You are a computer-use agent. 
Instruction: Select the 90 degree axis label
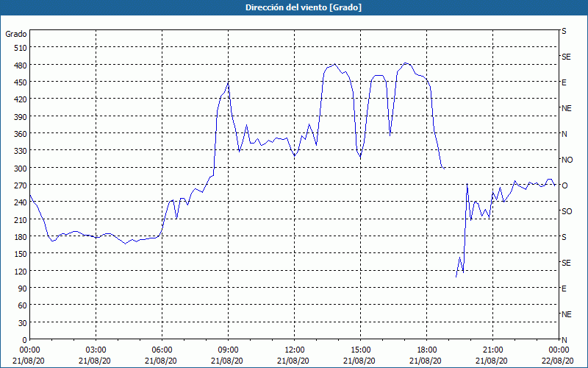[x=23, y=289]
